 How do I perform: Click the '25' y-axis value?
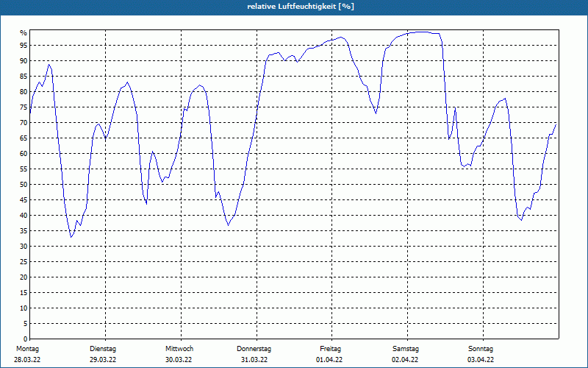pos(24,262)
